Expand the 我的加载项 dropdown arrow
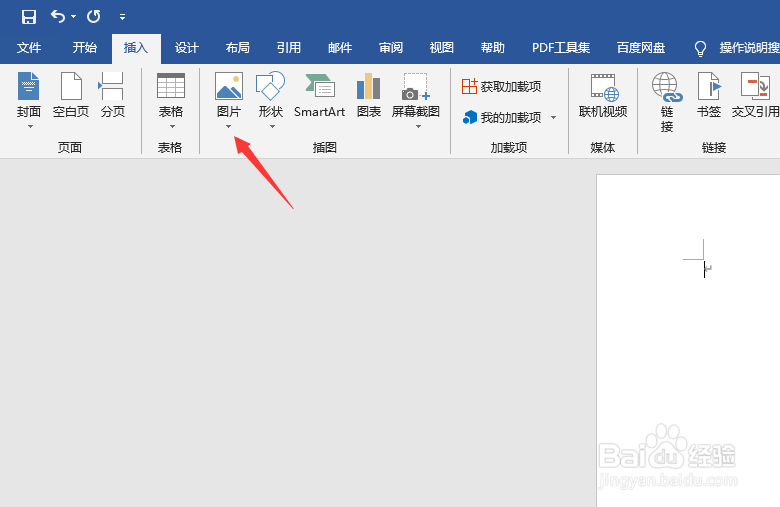 [x=554, y=118]
